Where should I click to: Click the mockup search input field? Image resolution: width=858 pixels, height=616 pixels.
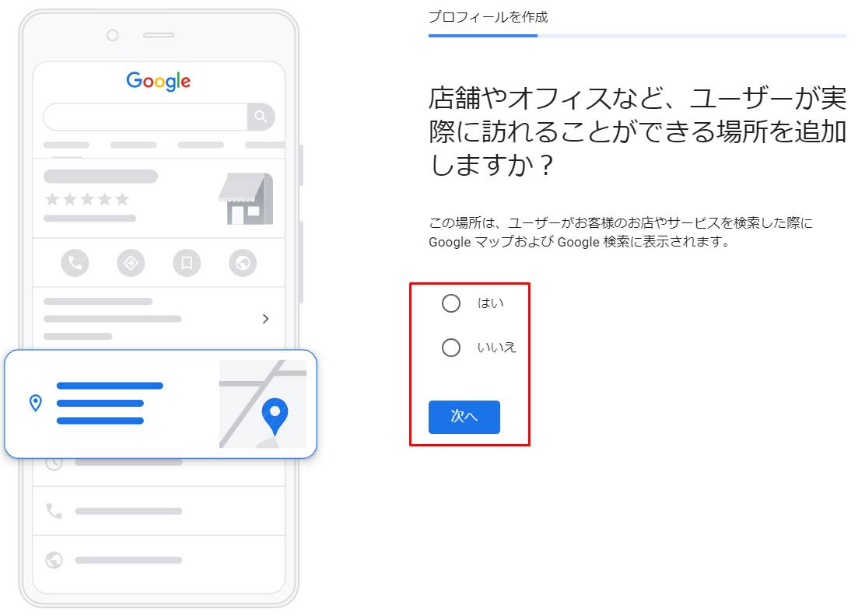145,117
